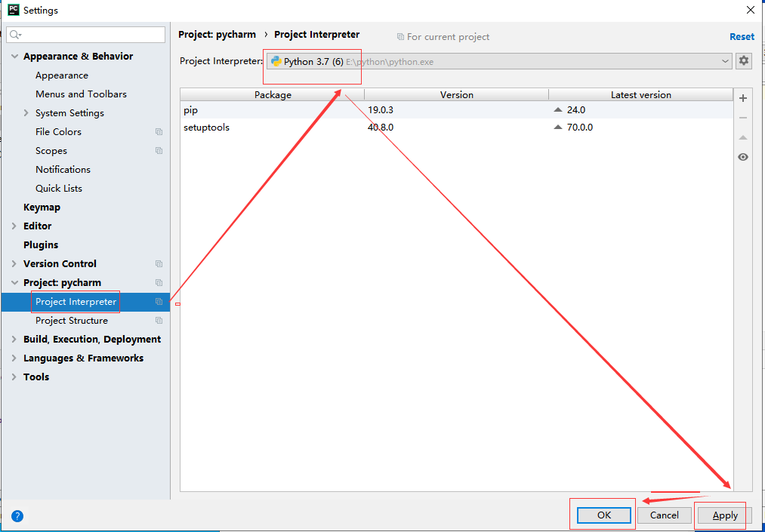This screenshot has height=532, width=765.
Task: Open the Keymap settings
Action: (42, 208)
